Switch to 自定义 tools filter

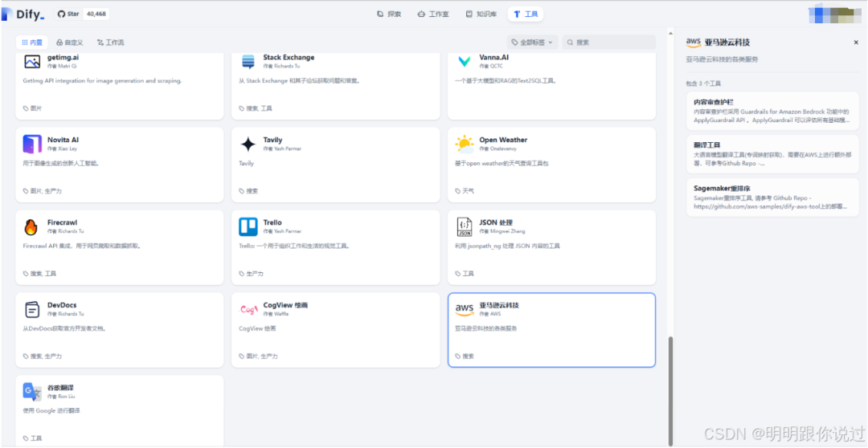[70, 42]
